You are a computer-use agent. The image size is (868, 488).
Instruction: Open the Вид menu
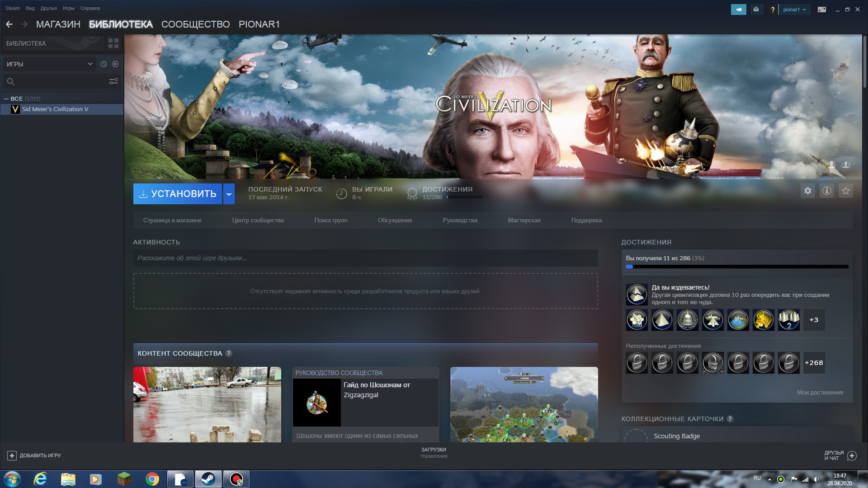coord(30,8)
